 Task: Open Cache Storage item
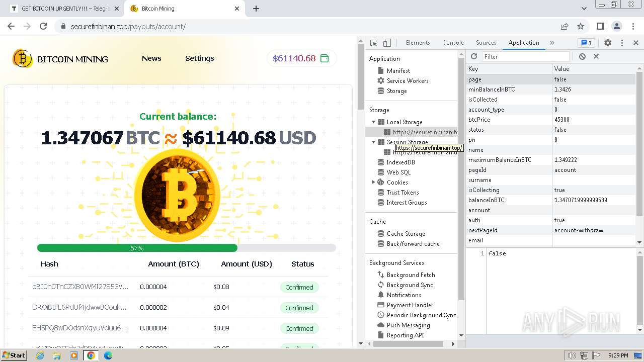[406, 234]
